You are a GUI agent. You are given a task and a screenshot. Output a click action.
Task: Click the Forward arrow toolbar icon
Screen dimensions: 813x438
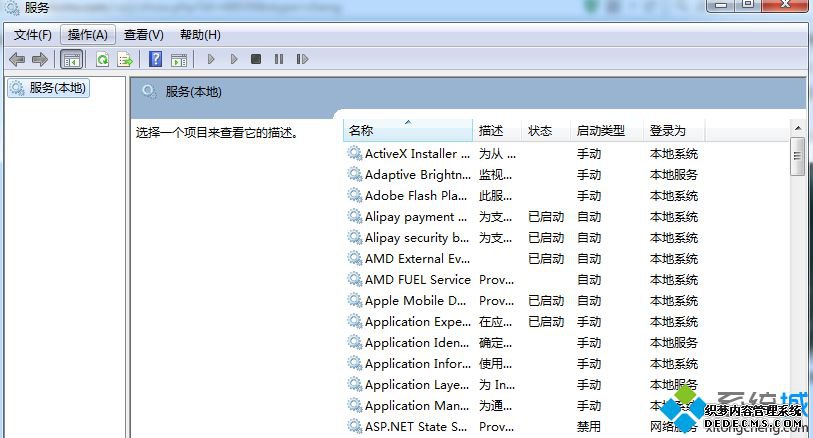tap(39, 59)
